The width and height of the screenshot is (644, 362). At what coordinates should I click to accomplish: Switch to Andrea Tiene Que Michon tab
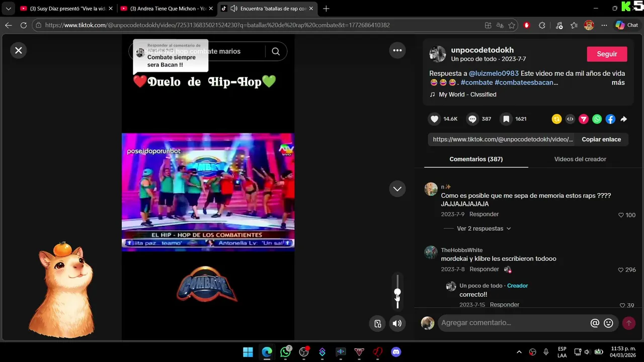(166, 9)
